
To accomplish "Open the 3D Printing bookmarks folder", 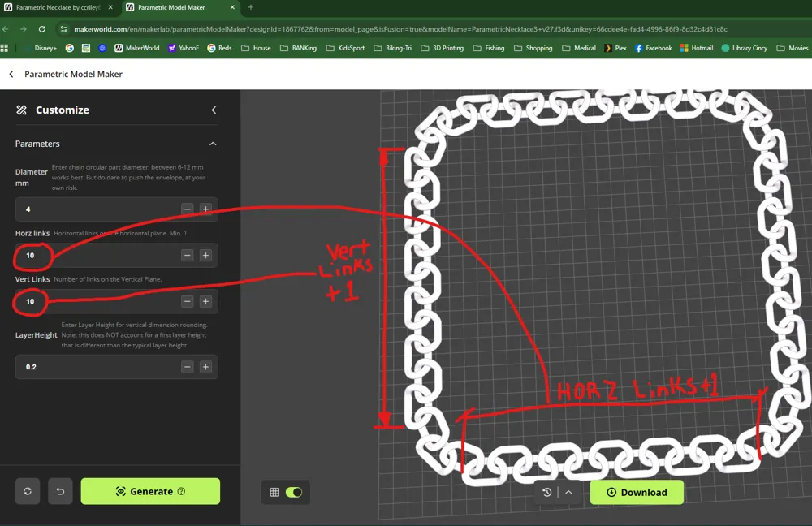I will click(443, 48).
